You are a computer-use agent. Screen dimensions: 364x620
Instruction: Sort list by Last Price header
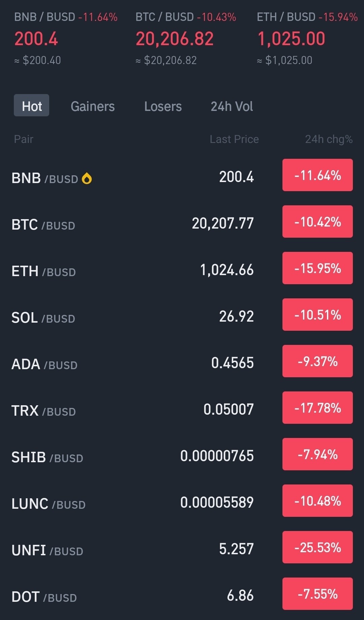point(234,139)
